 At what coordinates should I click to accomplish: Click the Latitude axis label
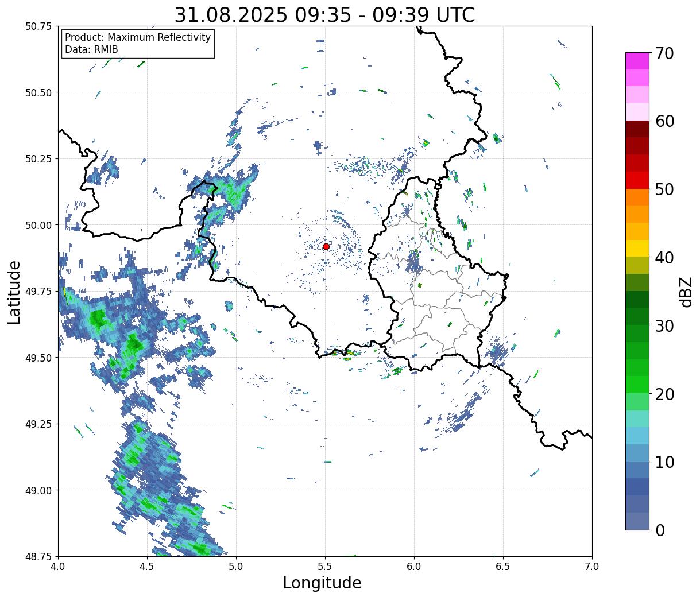14,292
